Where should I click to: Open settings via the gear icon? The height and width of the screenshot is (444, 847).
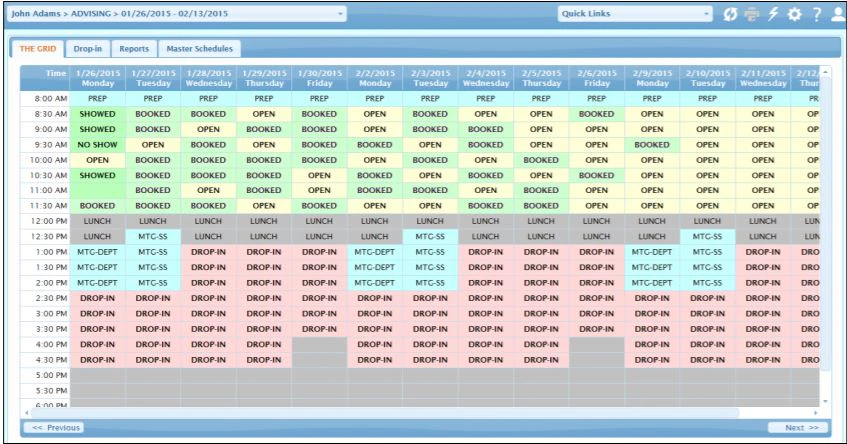tap(795, 14)
